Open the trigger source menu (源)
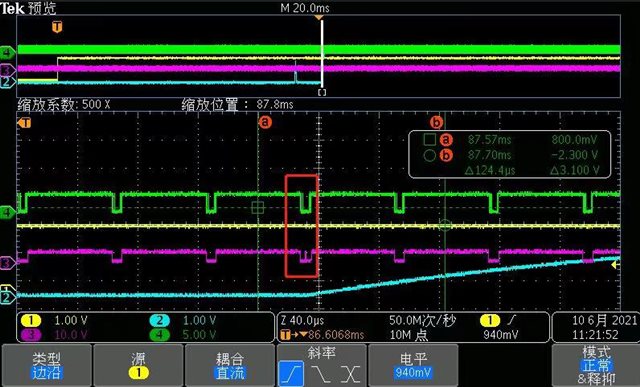Viewport: 640px width, 387px height. pos(138,365)
